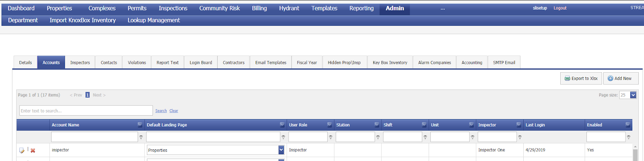Open the Properties menu in top navigation

click(x=60, y=8)
